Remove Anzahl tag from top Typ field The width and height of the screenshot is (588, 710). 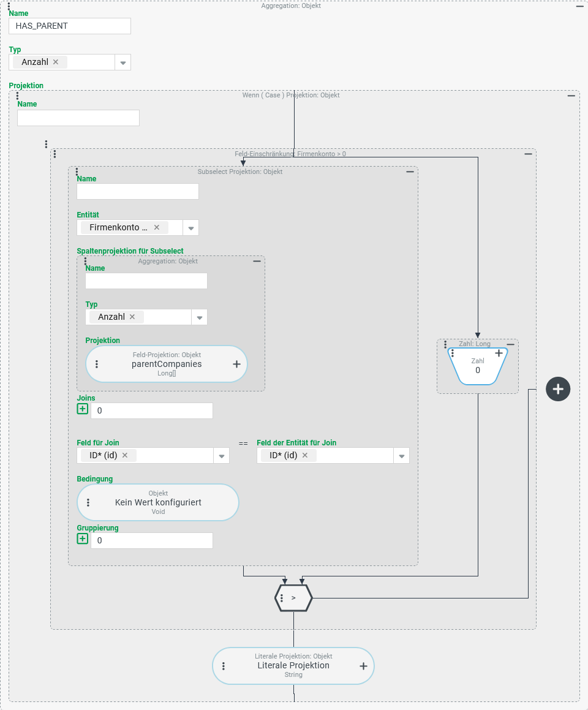pyautogui.click(x=56, y=62)
